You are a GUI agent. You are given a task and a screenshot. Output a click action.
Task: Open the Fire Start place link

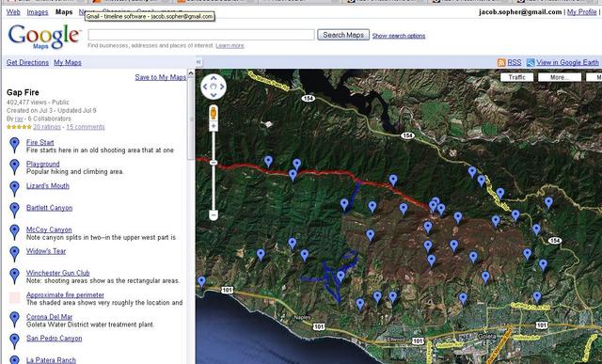40,142
